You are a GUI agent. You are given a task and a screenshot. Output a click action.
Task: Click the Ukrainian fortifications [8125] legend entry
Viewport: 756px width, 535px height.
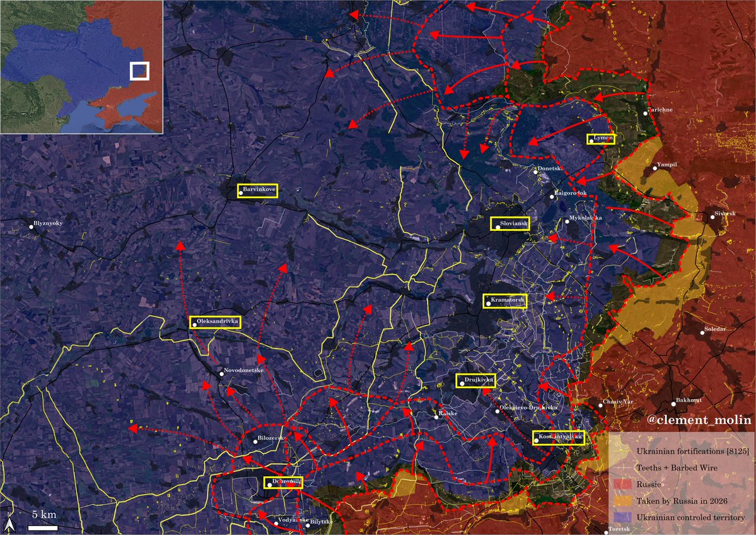coord(681,452)
